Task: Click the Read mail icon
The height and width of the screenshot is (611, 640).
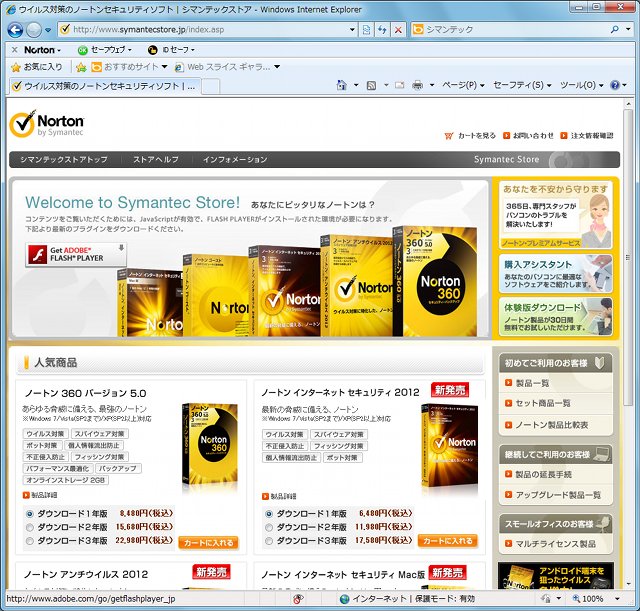Action: 400,85
